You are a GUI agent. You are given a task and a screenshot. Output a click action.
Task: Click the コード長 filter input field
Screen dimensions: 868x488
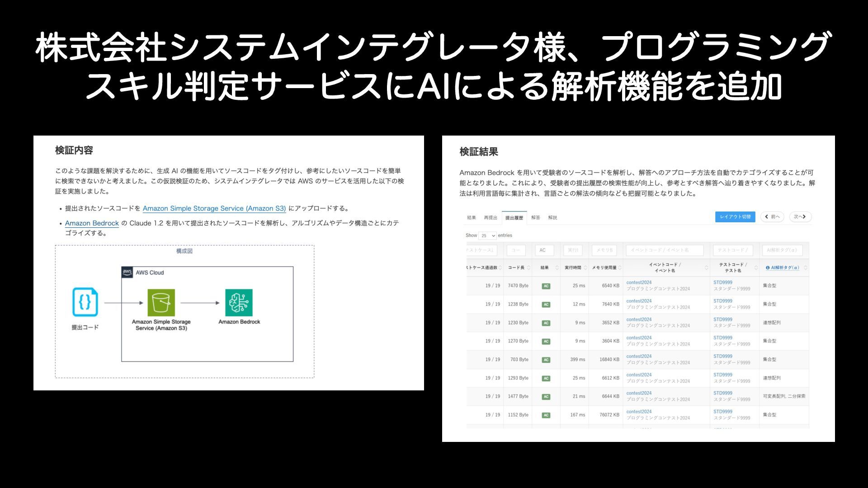click(x=516, y=250)
